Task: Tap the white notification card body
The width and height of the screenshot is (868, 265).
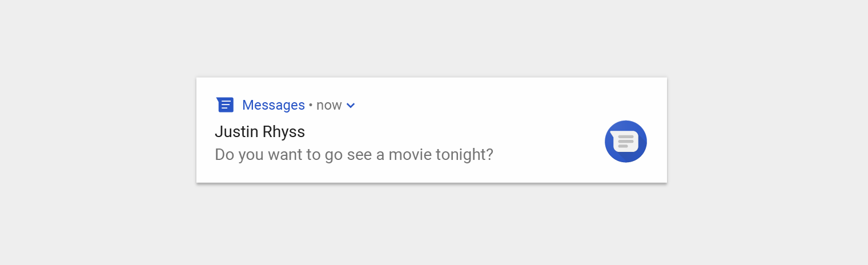Action: (432, 130)
